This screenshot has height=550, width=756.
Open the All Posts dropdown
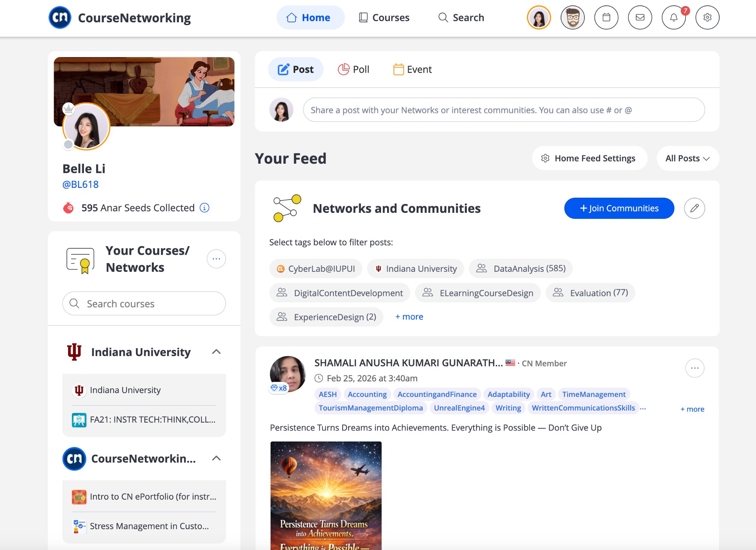(687, 158)
